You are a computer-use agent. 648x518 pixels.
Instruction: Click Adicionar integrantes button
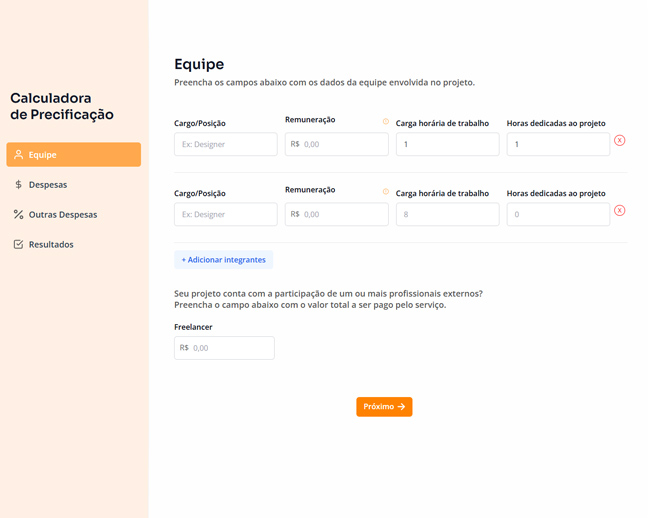[x=223, y=260]
